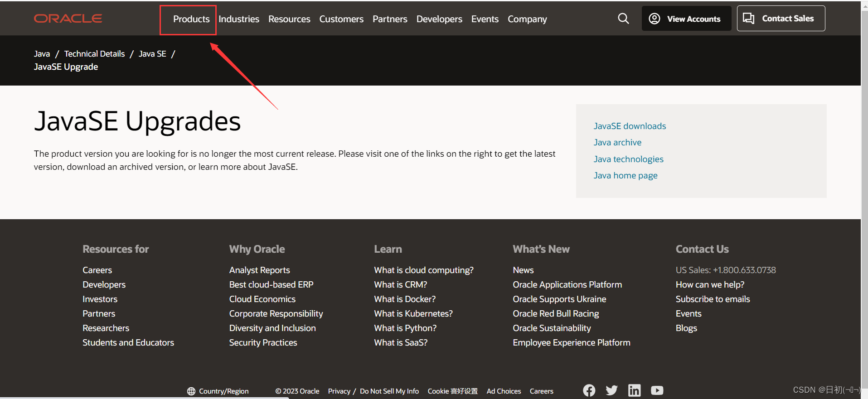Click the Facebook icon in footer
868x399 pixels.
coord(589,390)
